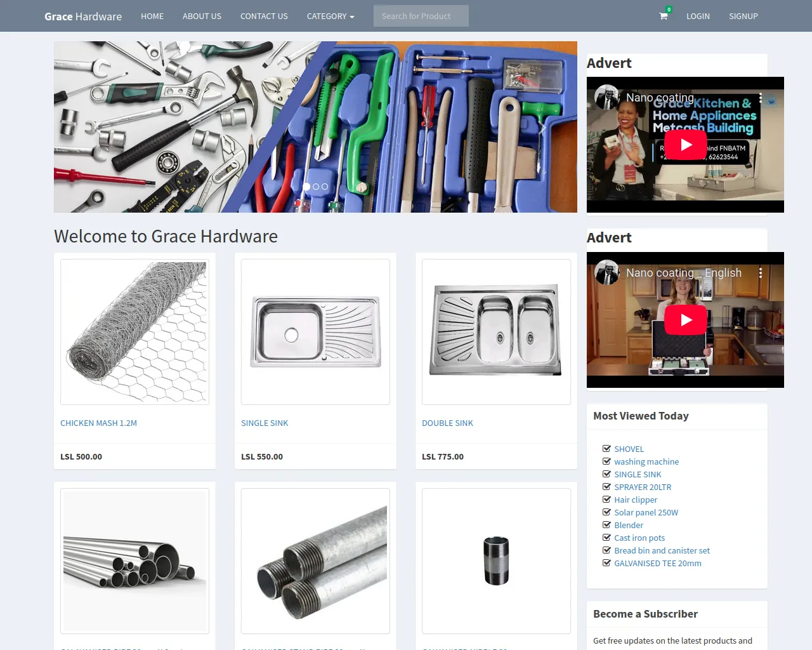812x650 pixels.
Task: Click the LSL 775.00 price text
Action: click(x=443, y=457)
